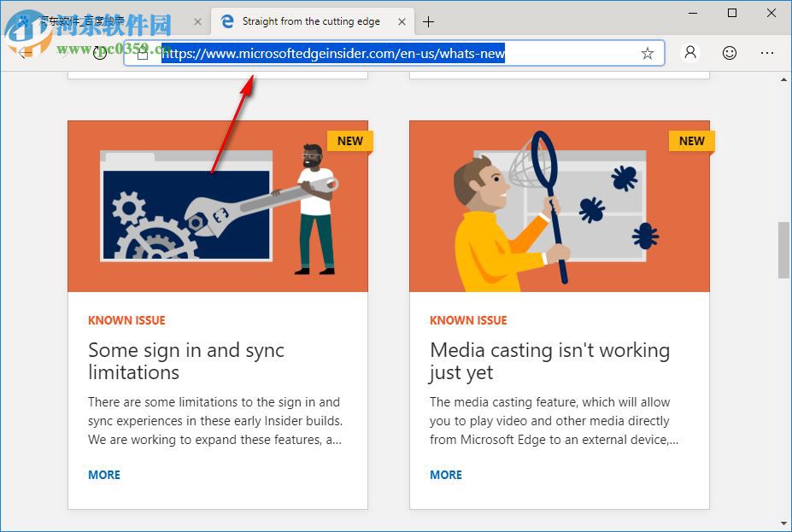Toggle the favorites star in the address bar

(647, 53)
